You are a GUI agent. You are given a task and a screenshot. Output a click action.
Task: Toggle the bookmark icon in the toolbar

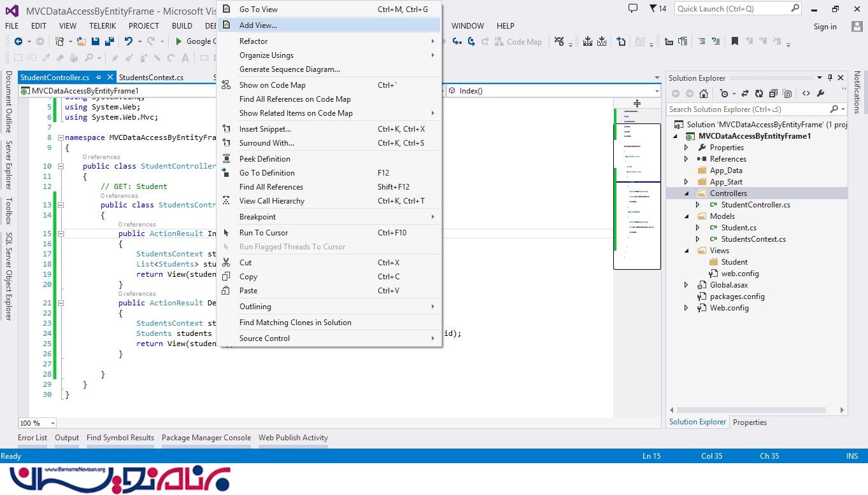tap(734, 41)
